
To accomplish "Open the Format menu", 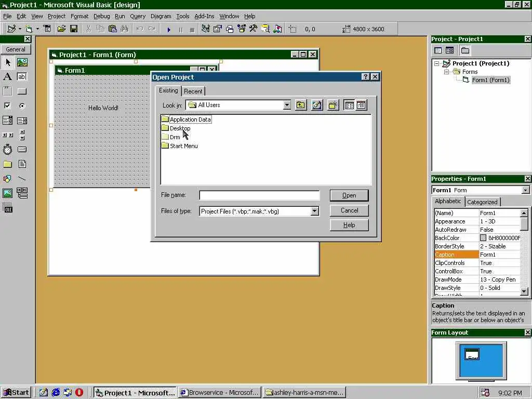I will click(79, 16).
